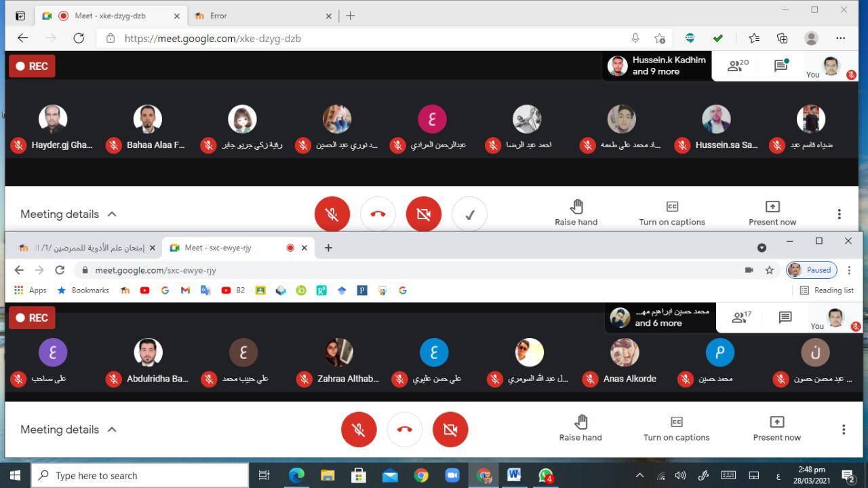Viewport: 868px width, 488px height.
Task: Open chat panel in the upper meeting
Action: (x=781, y=66)
